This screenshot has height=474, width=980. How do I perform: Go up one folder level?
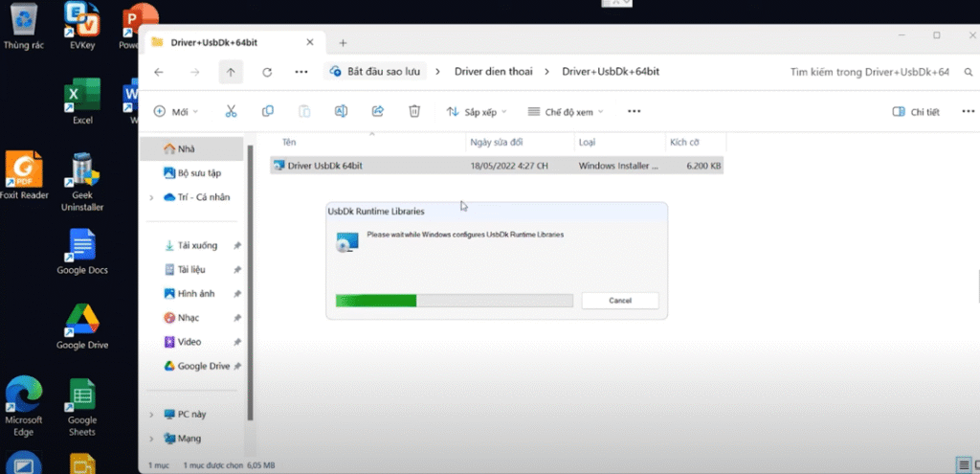tap(231, 72)
